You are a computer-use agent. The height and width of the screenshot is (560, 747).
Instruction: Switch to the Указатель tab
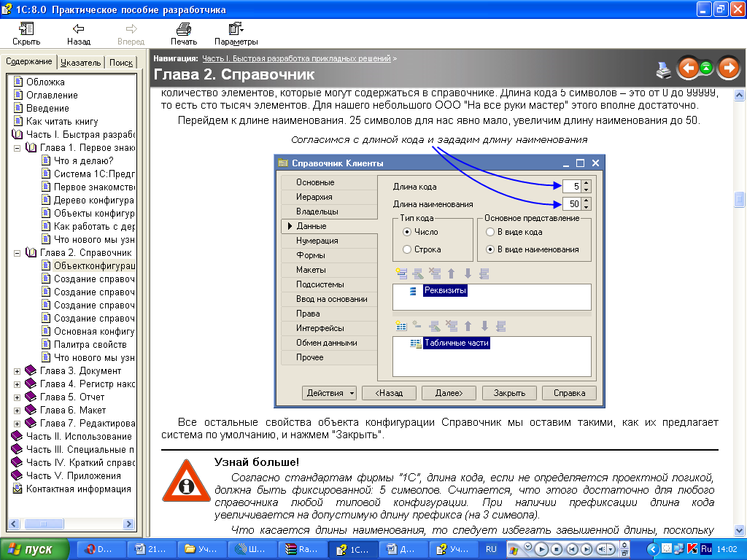pos(80,63)
